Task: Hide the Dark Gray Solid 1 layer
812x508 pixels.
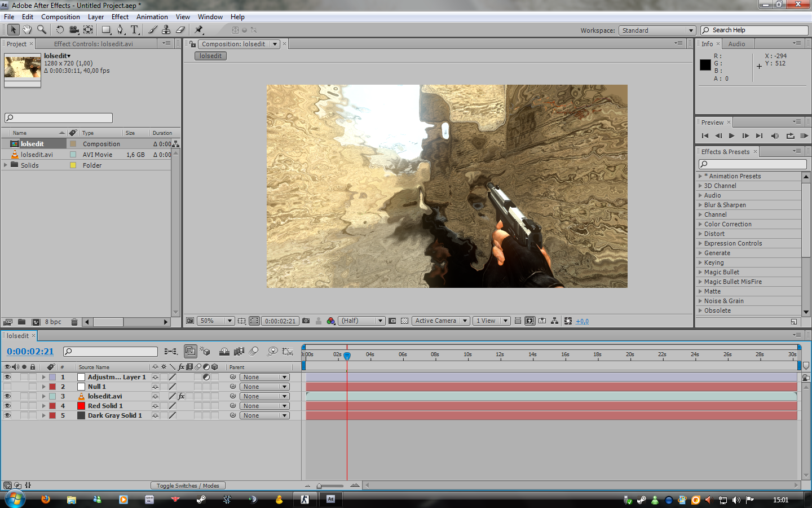Action: click(x=7, y=415)
